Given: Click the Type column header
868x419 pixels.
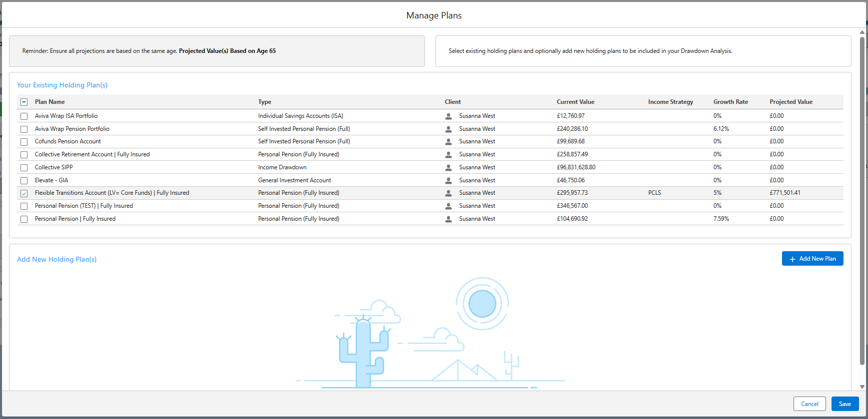Looking at the screenshot, I should [x=264, y=102].
